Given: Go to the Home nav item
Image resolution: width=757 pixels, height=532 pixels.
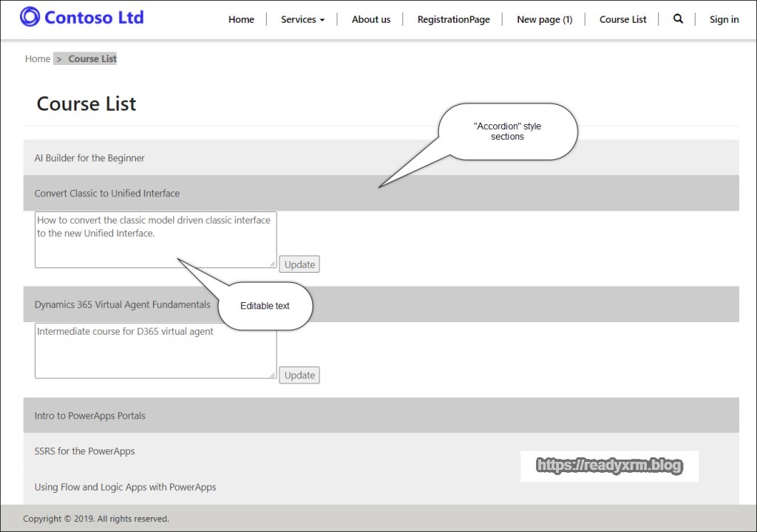Looking at the screenshot, I should click(241, 20).
